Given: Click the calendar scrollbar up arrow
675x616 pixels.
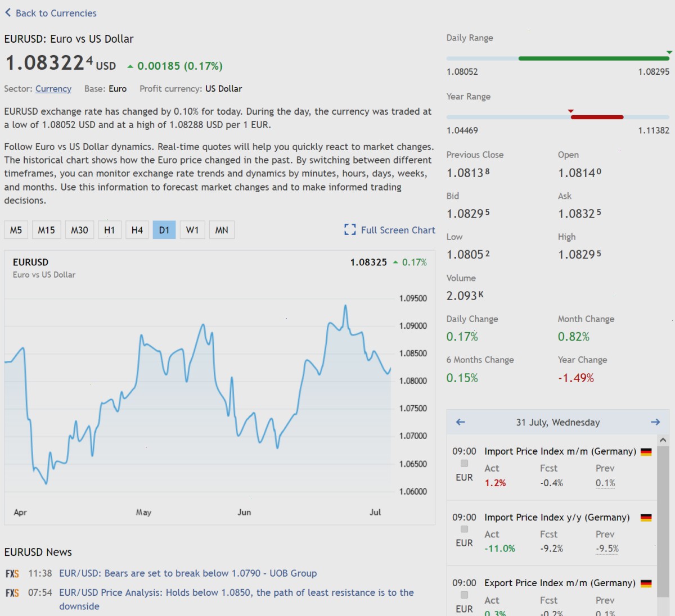Looking at the screenshot, I should pyautogui.click(x=663, y=440).
